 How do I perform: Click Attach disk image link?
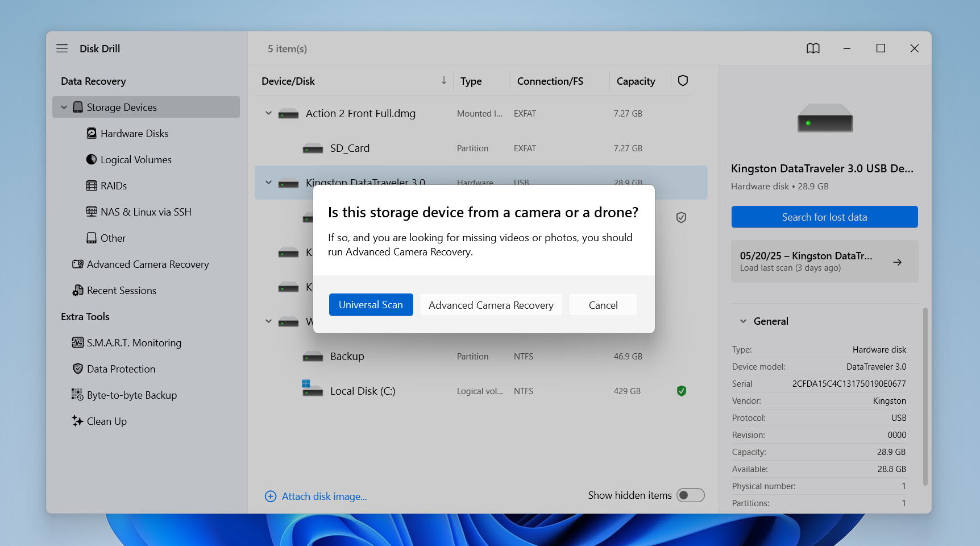tap(325, 497)
